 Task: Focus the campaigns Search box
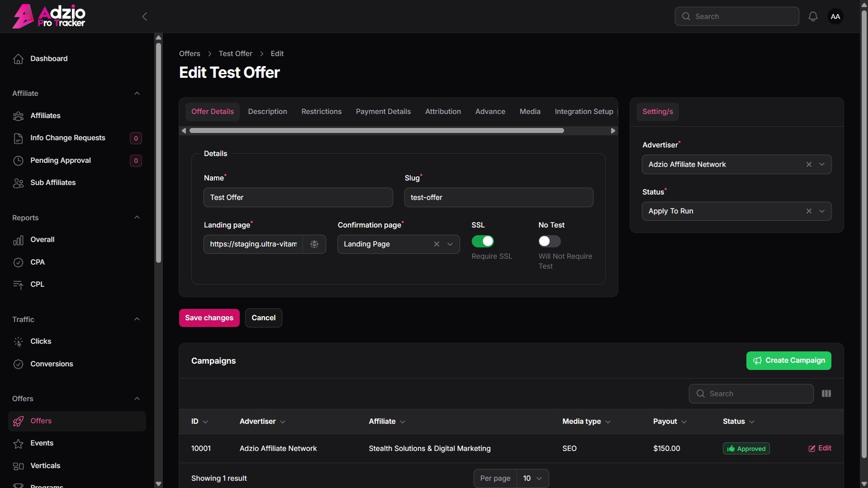click(x=751, y=394)
